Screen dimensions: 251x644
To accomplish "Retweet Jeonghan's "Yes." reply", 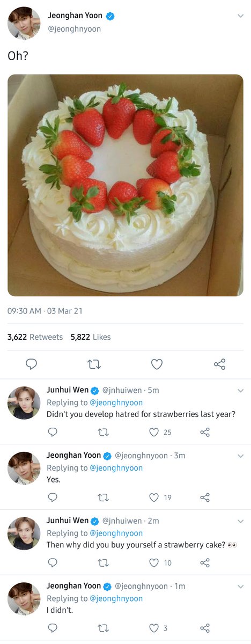I will coord(103,497).
